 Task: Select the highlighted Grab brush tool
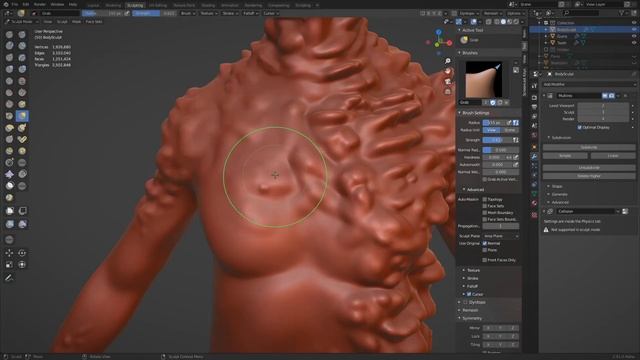click(22, 116)
